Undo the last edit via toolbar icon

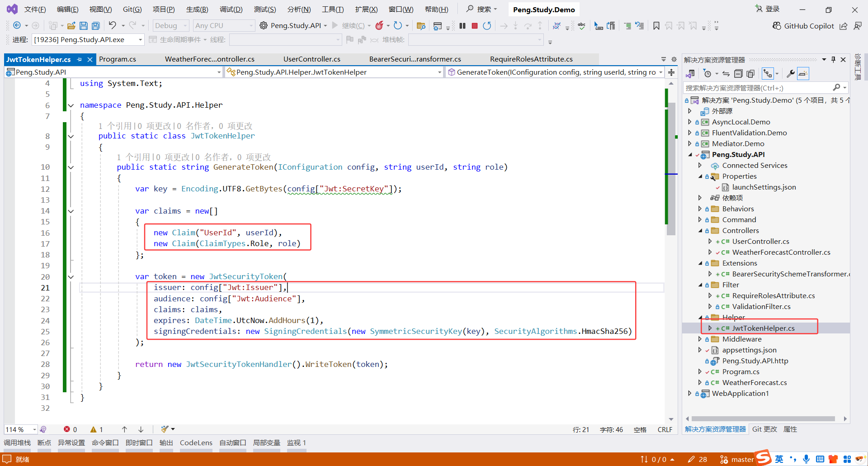(x=113, y=26)
